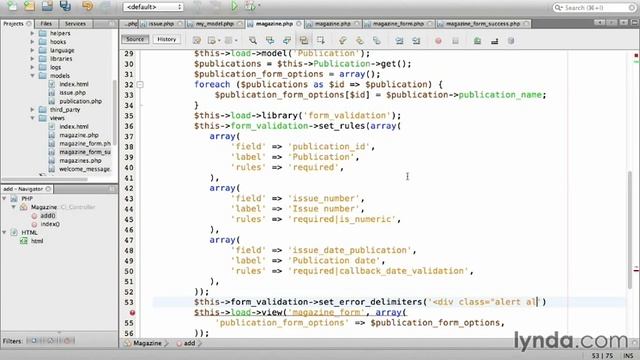Collapse code fold at line 32

click(x=140, y=84)
